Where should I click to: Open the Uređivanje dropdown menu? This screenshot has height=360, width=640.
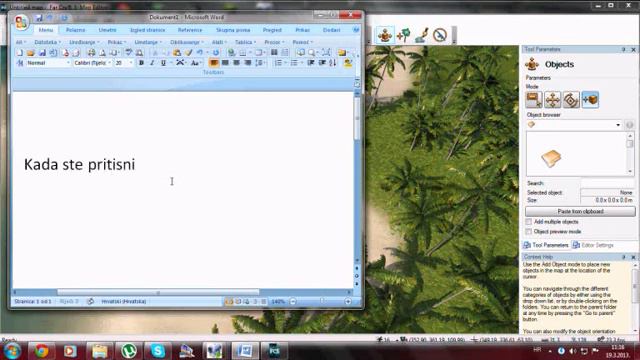click(84, 42)
